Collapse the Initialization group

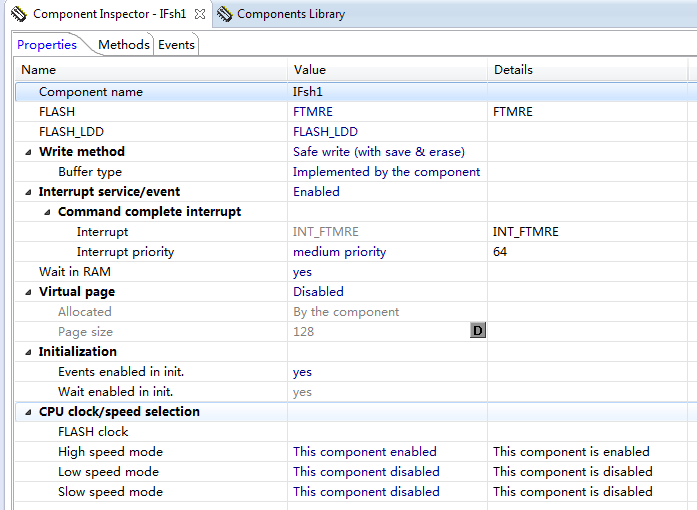pos(27,352)
